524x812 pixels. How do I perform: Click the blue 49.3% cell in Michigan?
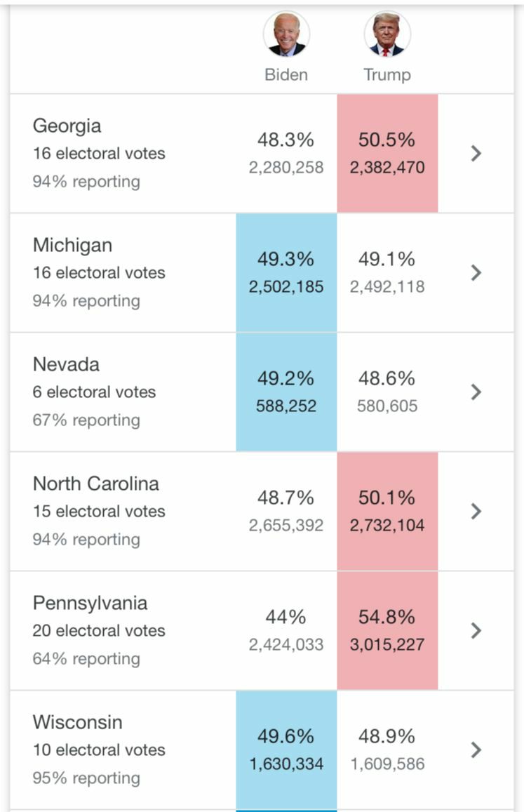[x=286, y=272]
